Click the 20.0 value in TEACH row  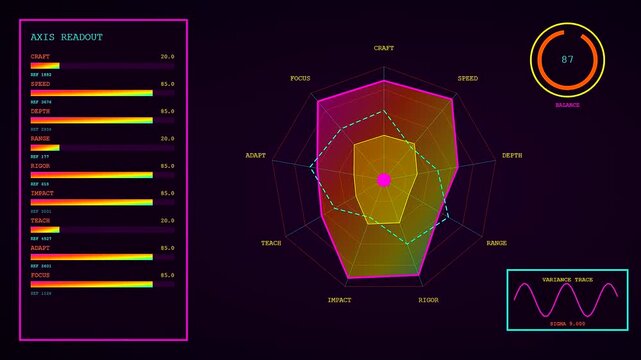click(167, 221)
